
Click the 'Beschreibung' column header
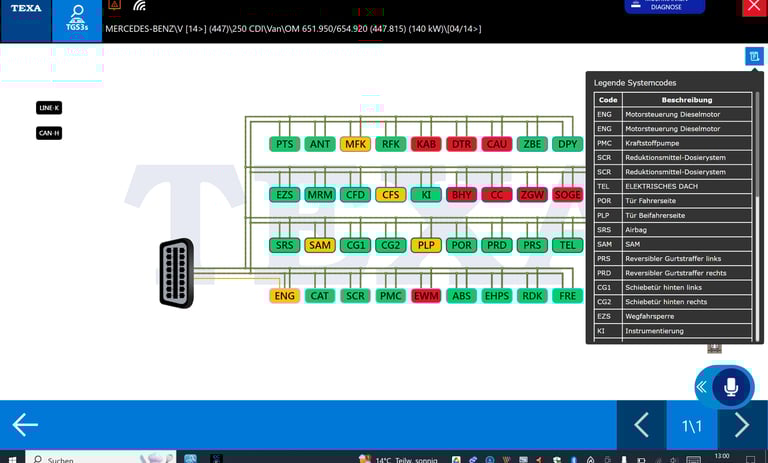pyautogui.click(x=687, y=99)
